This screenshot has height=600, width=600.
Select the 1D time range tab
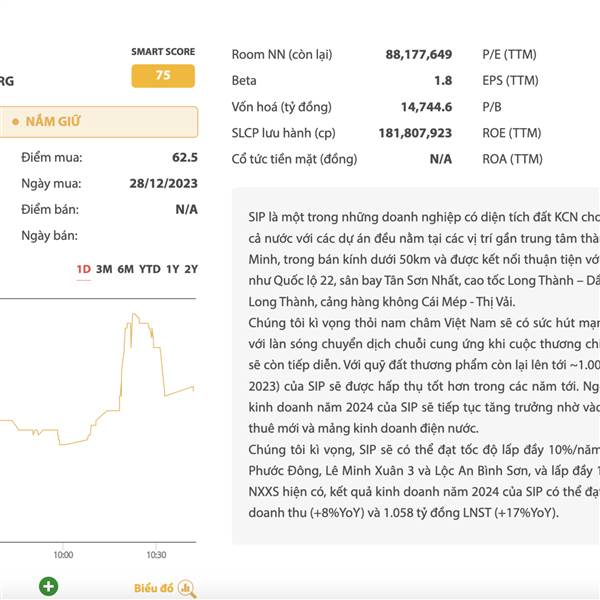[x=83, y=269]
